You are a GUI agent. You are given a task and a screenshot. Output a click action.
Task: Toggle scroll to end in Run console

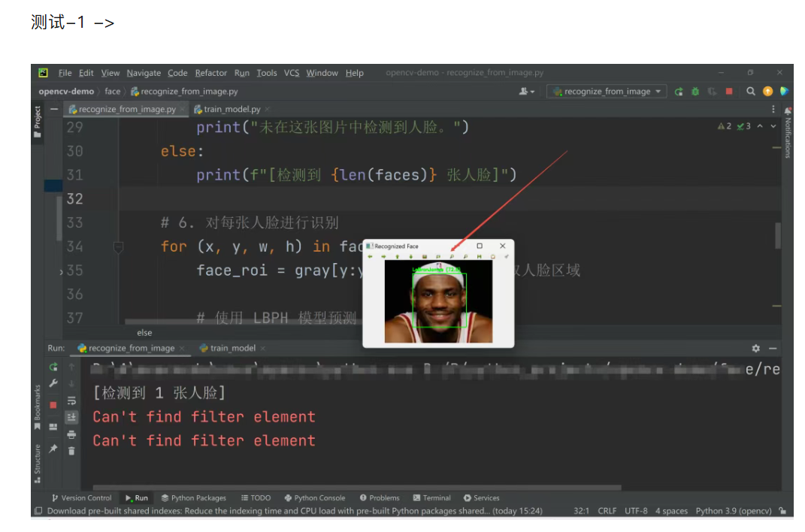pos(71,418)
